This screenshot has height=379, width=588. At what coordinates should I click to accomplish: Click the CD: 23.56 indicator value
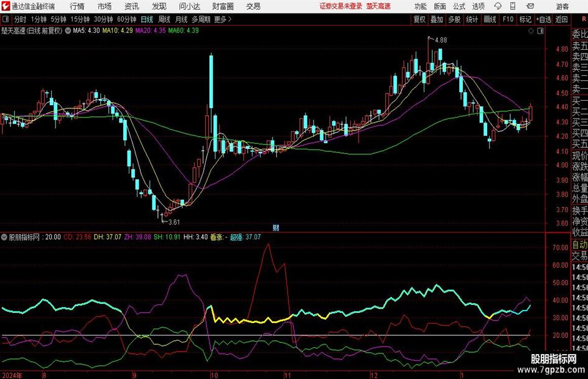tap(78, 237)
